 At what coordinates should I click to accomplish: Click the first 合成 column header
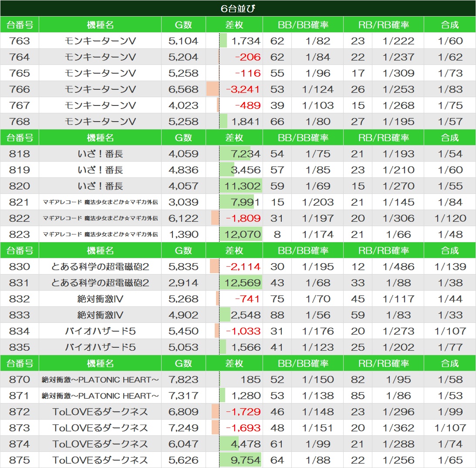point(450,24)
